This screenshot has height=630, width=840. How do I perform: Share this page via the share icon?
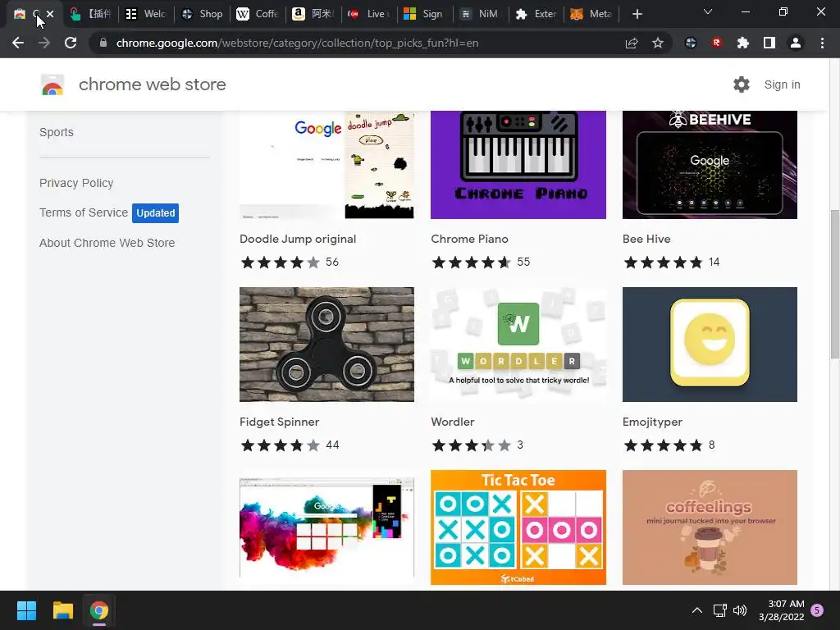coord(632,43)
